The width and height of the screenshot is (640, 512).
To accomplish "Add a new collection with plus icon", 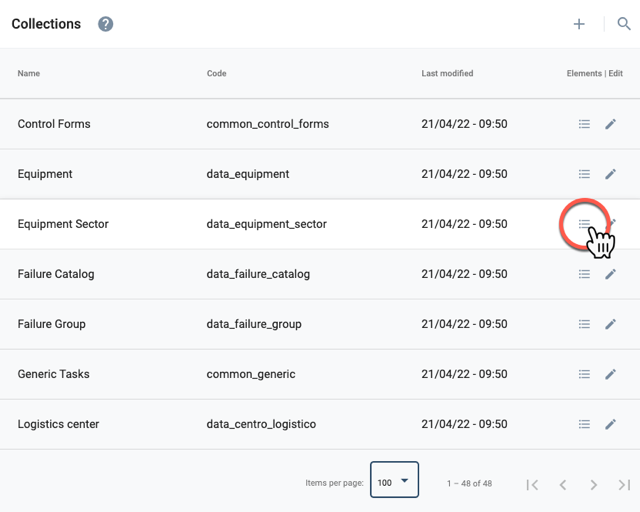I will coord(579,24).
